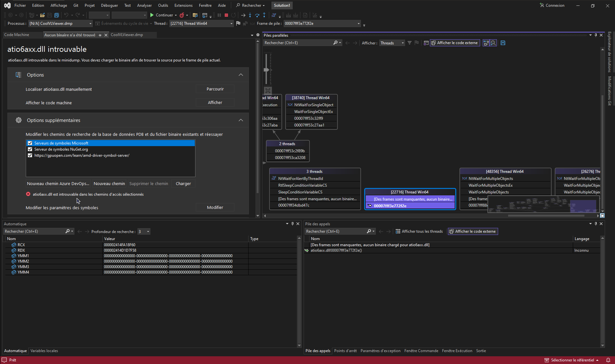615x364 pixels.
Task: Switch to the Variables locales tab
Action: click(44, 351)
